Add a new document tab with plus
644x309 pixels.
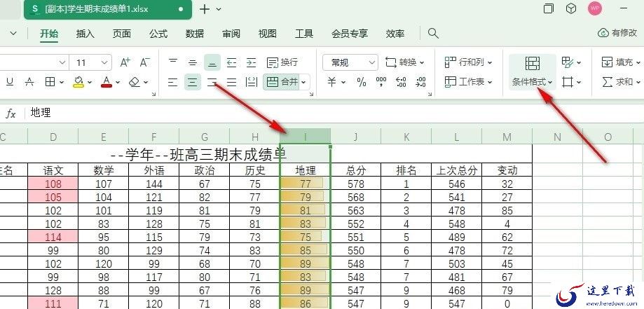pos(204,9)
